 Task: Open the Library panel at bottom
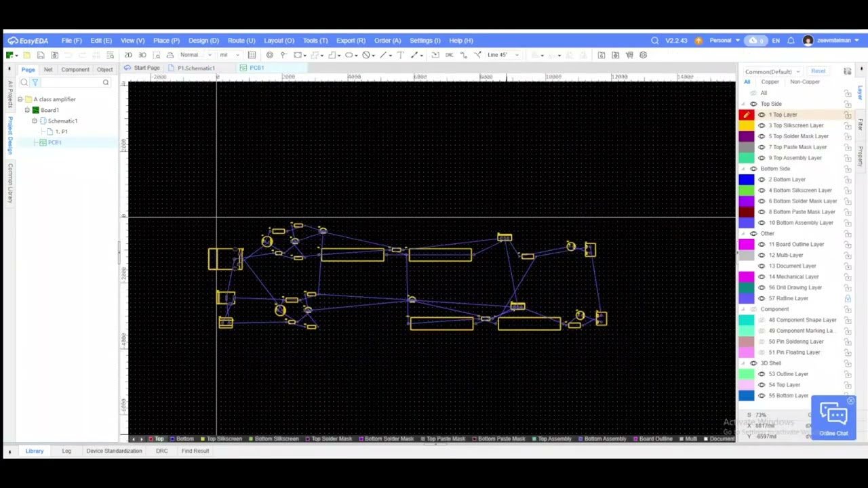tap(35, 451)
